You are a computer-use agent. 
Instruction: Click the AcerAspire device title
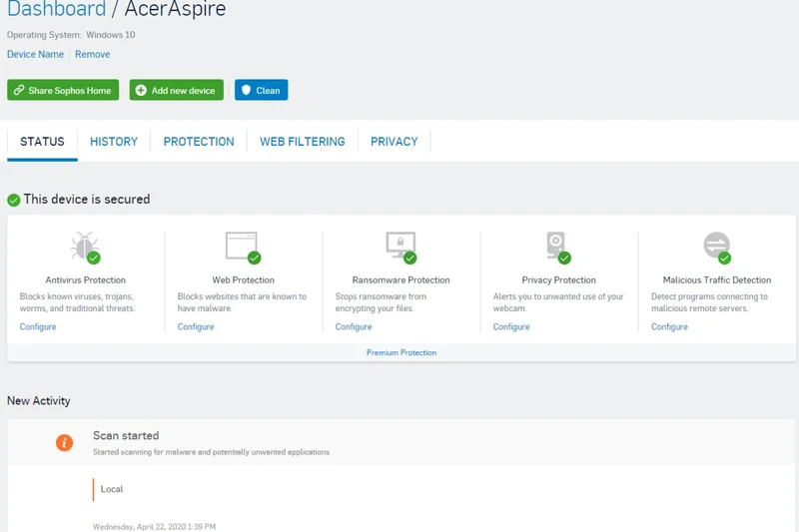175,9
